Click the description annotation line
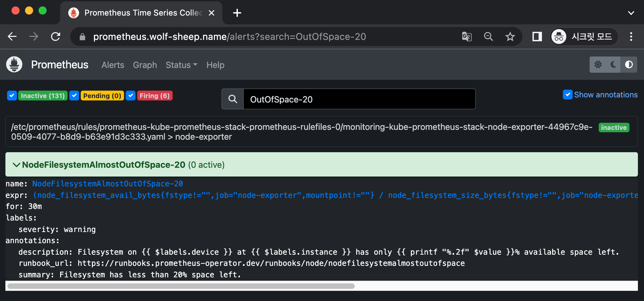 319,252
